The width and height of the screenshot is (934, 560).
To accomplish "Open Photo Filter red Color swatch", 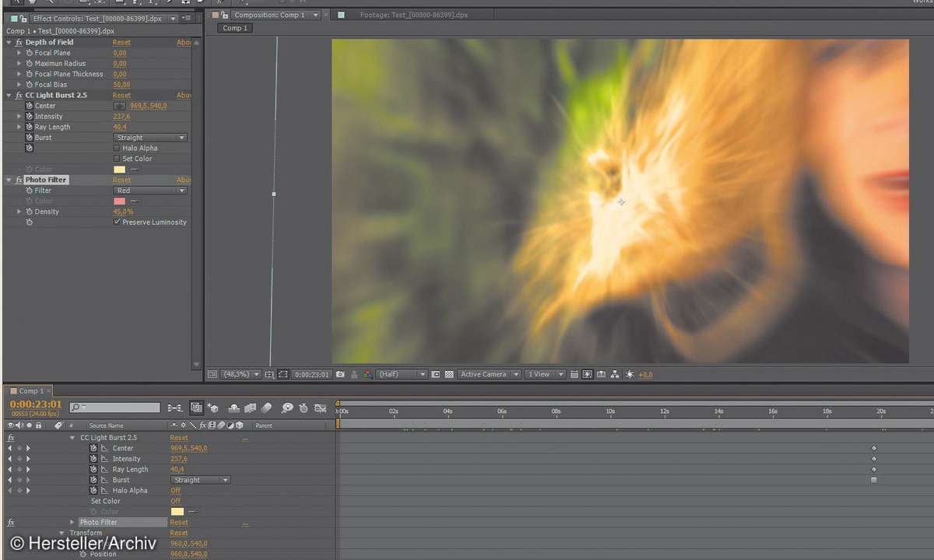I will coord(119,201).
